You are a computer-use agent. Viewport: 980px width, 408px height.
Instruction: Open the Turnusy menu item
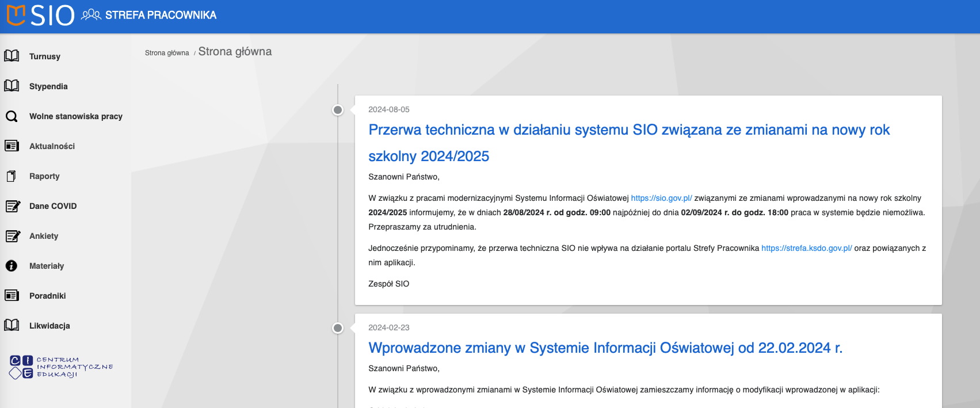[x=45, y=56]
